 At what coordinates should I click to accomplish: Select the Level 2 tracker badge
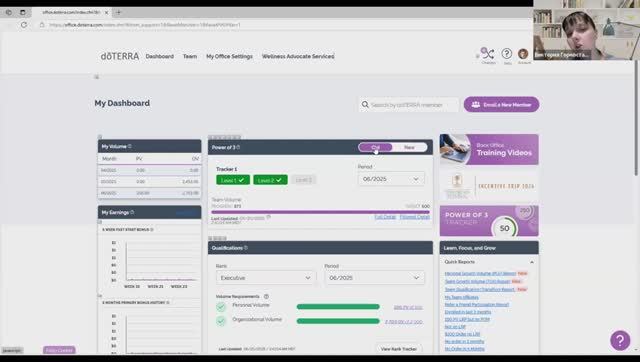click(270, 180)
